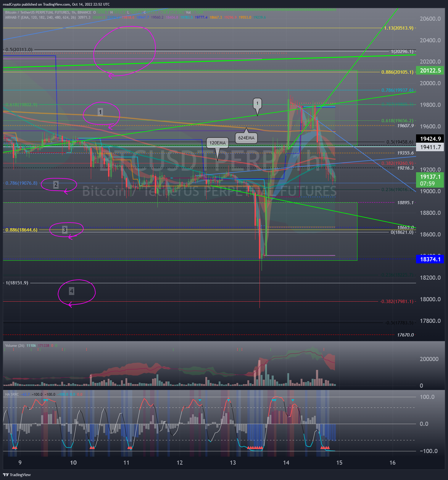Click the current price tag 19137.1 with countdown
448x480 pixels.
pyautogui.click(x=430, y=180)
